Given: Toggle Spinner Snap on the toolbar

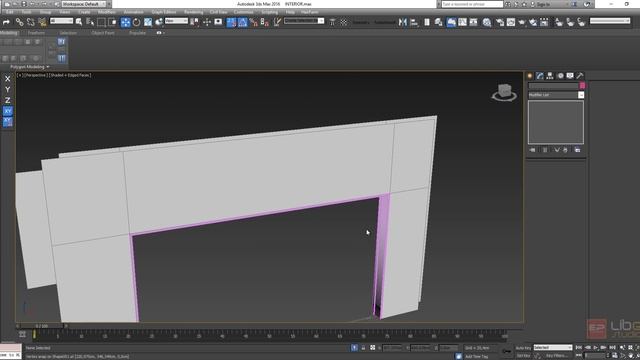Looking at the screenshot, I should click(x=264, y=22).
